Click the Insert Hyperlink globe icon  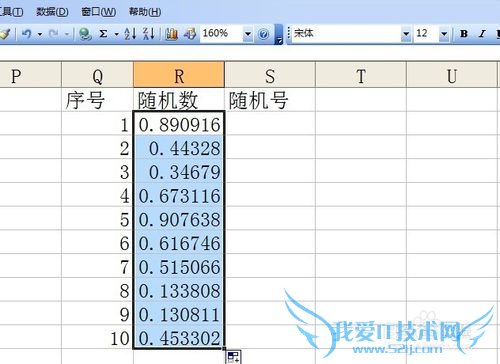[x=85, y=34]
